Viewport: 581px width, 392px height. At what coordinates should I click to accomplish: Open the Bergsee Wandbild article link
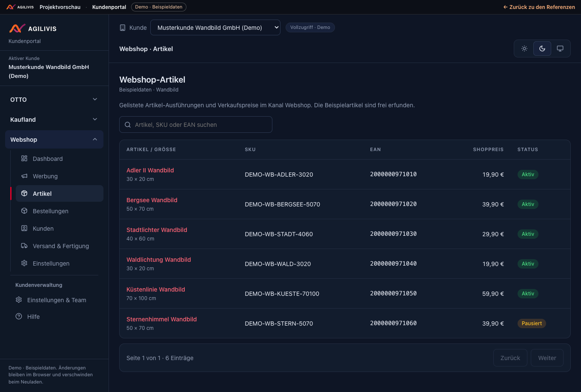click(x=152, y=200)
